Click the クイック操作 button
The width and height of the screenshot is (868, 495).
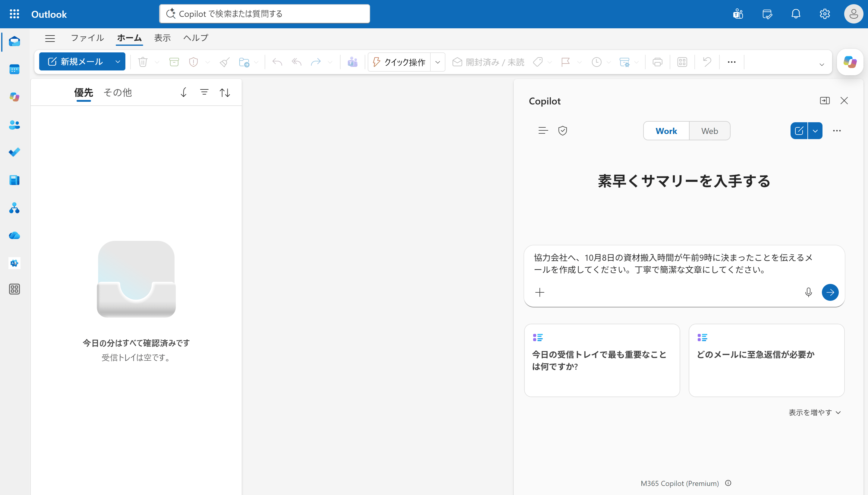(399, 62)
